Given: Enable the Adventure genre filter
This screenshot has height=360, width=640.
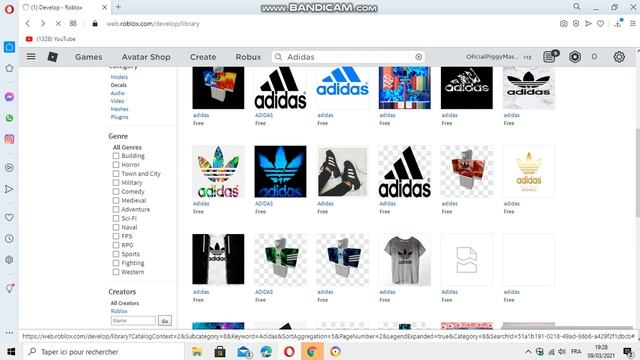Looking at the screenshot, I should pyautogui.click(x=116, y=209).
